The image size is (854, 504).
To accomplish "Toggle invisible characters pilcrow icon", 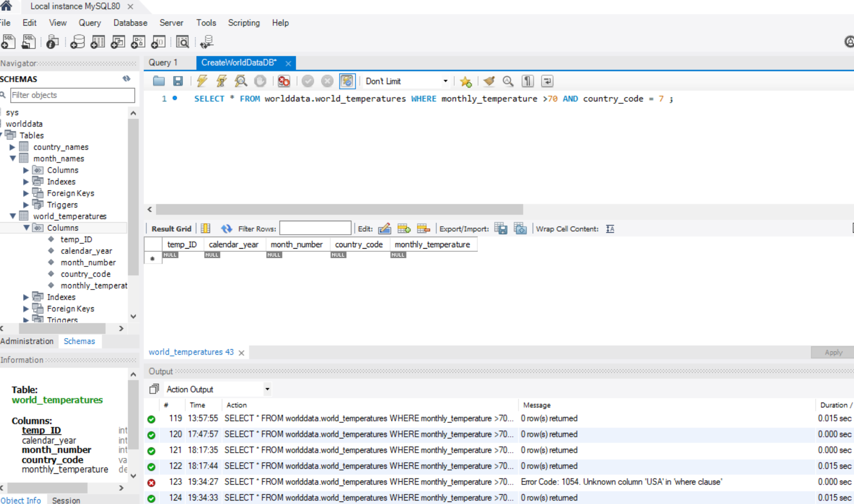I will [x=527, y=81].
